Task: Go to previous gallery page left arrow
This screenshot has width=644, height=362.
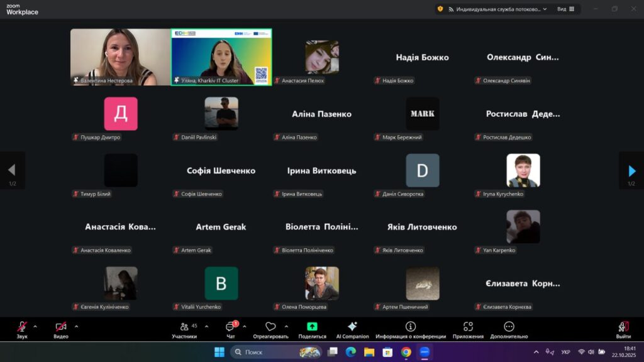Action: 11,170
